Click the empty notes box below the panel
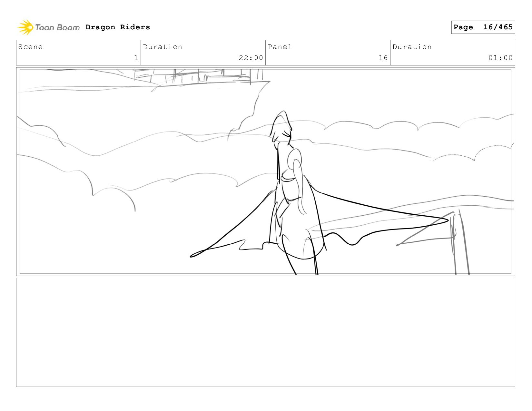This screenshot has width=532, height=411. pyautogui.click(x=265, y=332)
